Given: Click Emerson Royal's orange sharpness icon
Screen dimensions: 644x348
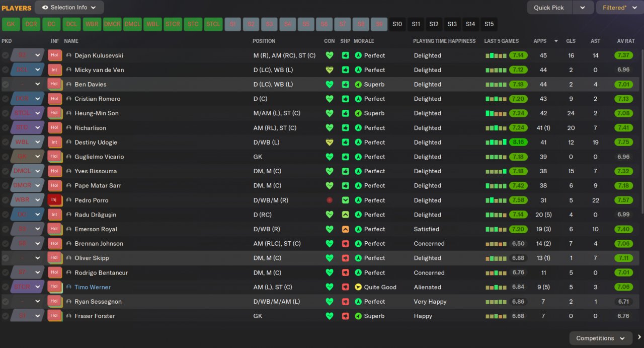Looking at the screenshot, I should (345, 229).
